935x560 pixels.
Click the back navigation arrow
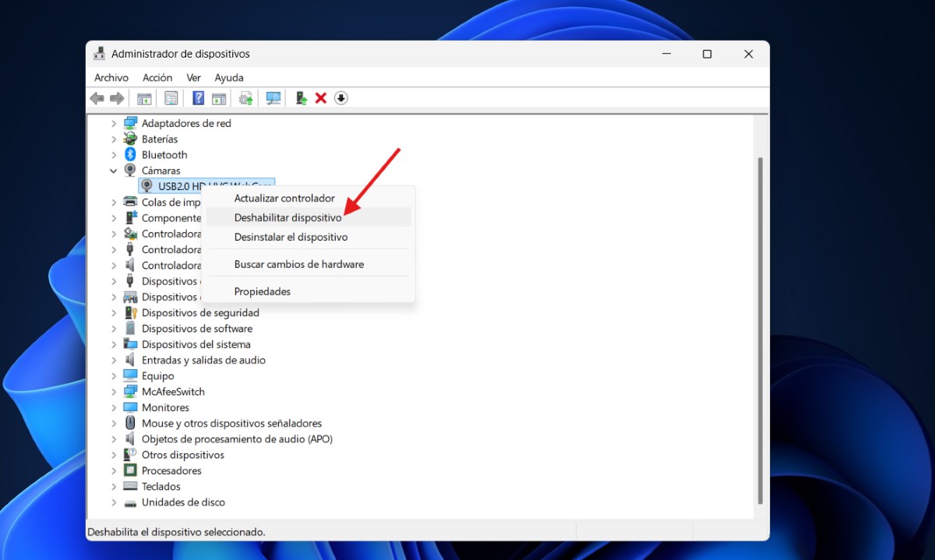96,97
